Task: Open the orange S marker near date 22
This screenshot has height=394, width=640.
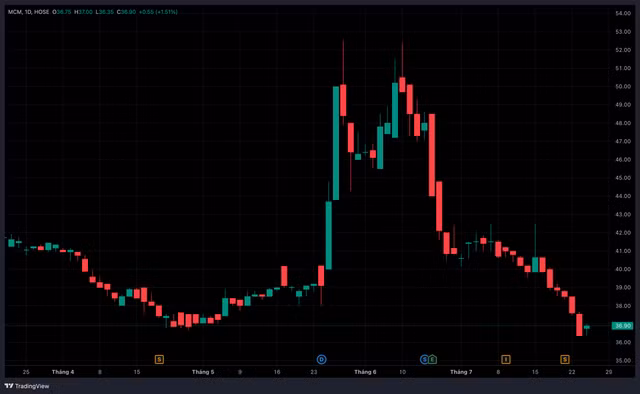Action: (564, 359)
